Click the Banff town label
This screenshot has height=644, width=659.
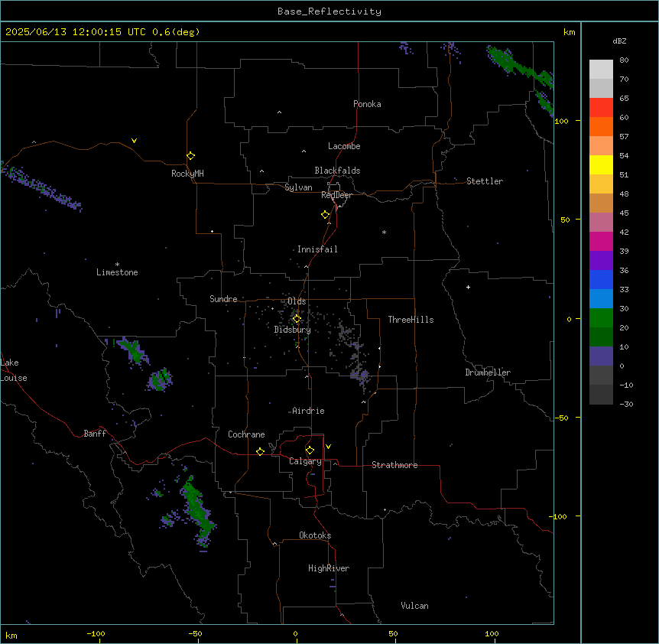pyautogui.click(x=95, y=434)
